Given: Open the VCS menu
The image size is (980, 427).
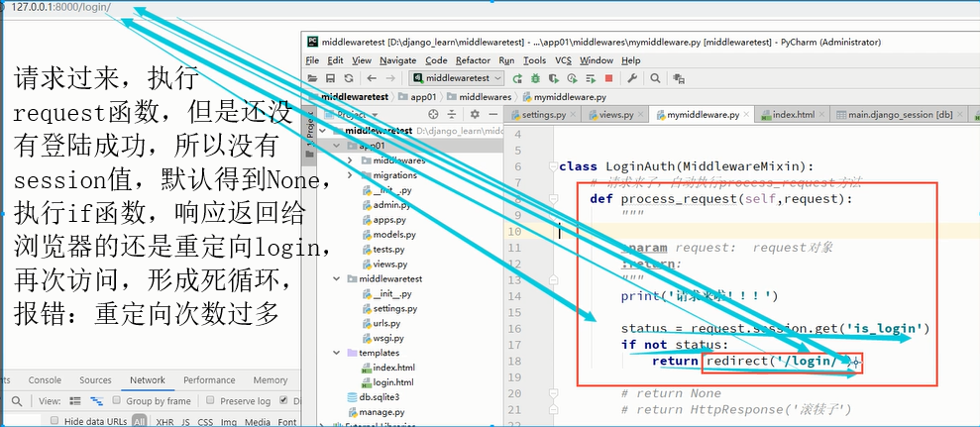Looking at the screenshot, I should (563, 60).
